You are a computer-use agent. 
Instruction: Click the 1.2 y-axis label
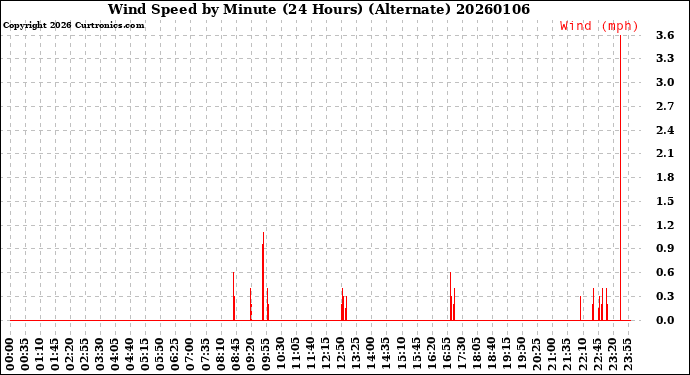(665, 225)
